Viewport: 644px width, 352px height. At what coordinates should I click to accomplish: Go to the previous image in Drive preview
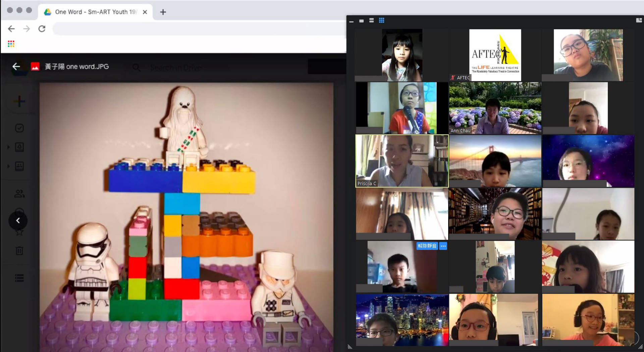click(x=18, y=221)
